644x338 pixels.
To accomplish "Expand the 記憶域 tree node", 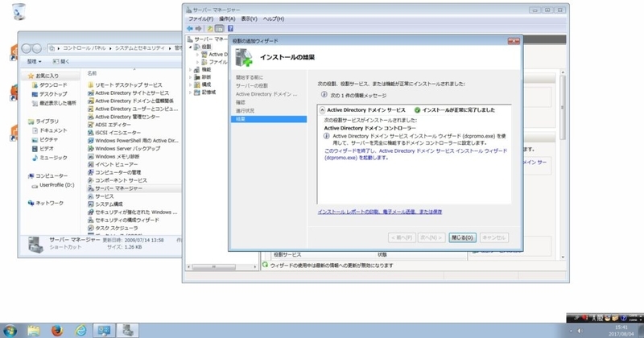I will 191,93.
